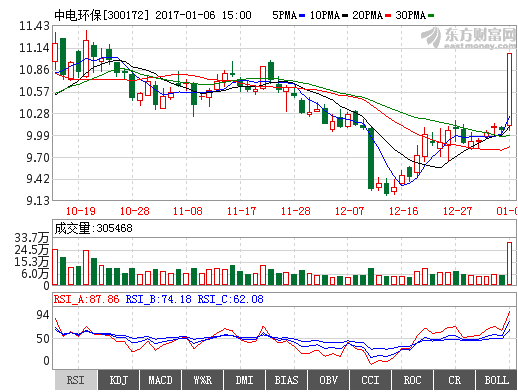The image size is (518, 392).
Task: Click the 11.14 price axis label
Action: tap(34, 48)
